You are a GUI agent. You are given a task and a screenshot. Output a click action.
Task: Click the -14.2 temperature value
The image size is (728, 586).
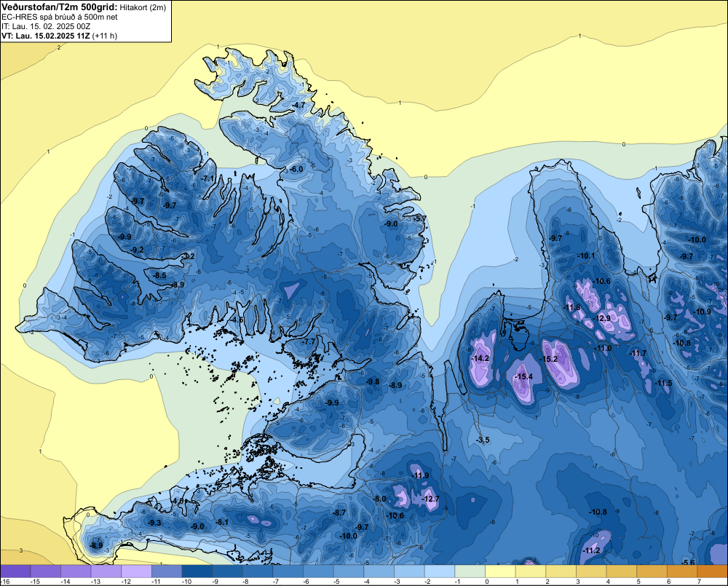point(480,358)
